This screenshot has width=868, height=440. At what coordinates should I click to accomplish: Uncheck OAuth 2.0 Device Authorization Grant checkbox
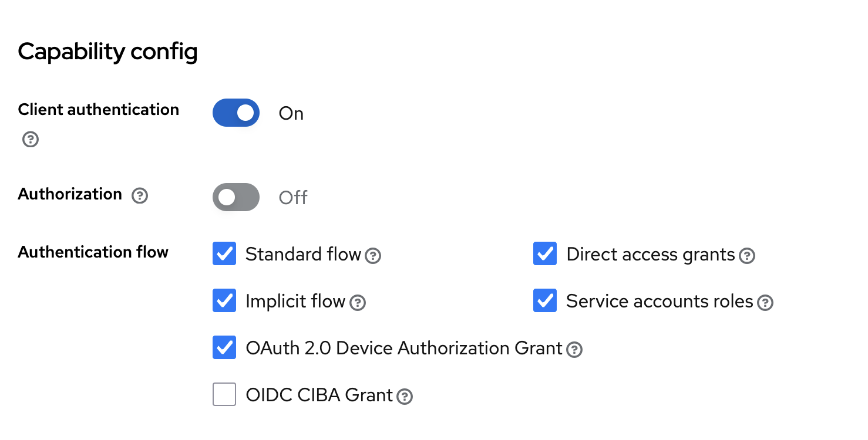pyautogui.click(x=224, y=348)
